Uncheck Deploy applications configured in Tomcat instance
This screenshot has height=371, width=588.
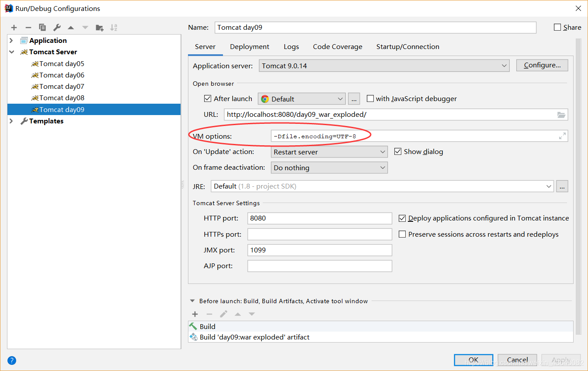tap(402, 218)
